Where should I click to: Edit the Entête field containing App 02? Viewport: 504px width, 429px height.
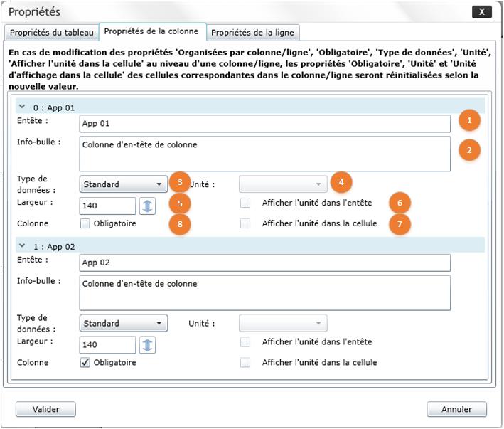point(265,263)
